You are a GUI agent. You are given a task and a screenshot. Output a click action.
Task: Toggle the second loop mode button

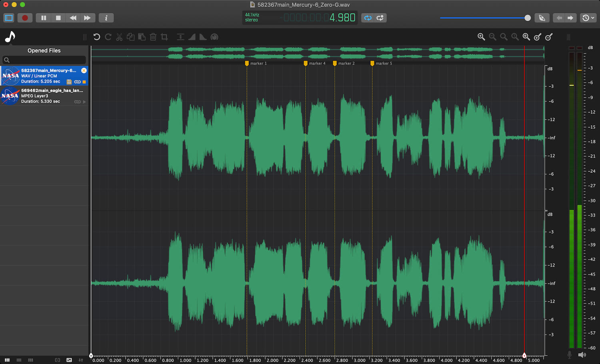380,18
